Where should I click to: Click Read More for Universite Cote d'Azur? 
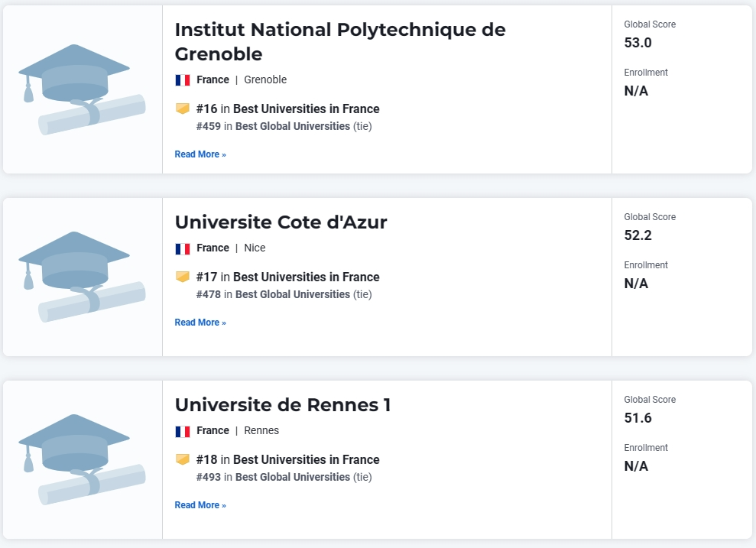pyautogui.click(x=200, y=323)
